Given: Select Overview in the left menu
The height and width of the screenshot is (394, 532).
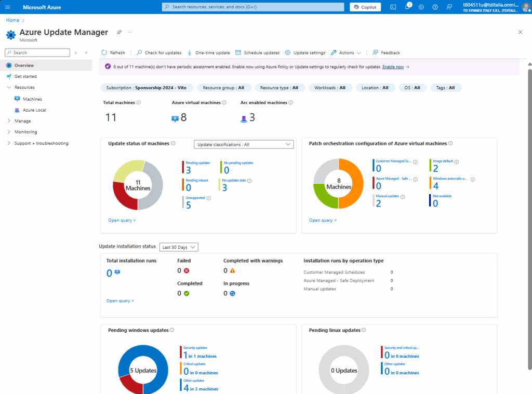Looking at the screenshot, I should pyautogui.click(x=46, y=65).
